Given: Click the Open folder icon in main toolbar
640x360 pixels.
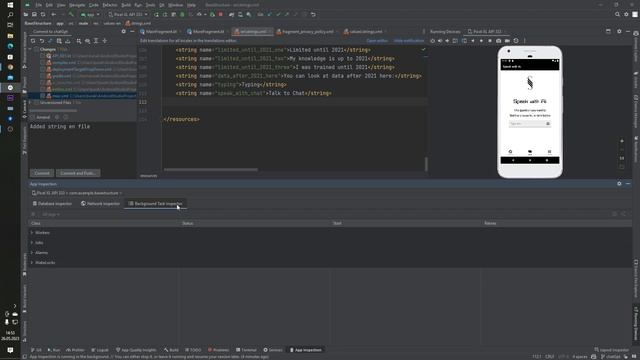Looking at the screenshot, I should tap(26, 14).
